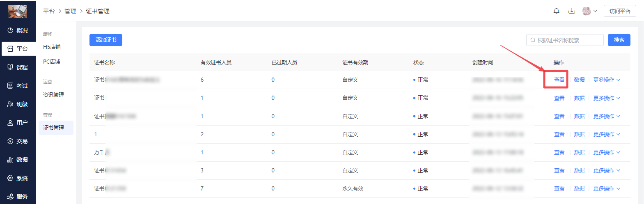Click 查看 in the 永久有效 row

point(559,188)
